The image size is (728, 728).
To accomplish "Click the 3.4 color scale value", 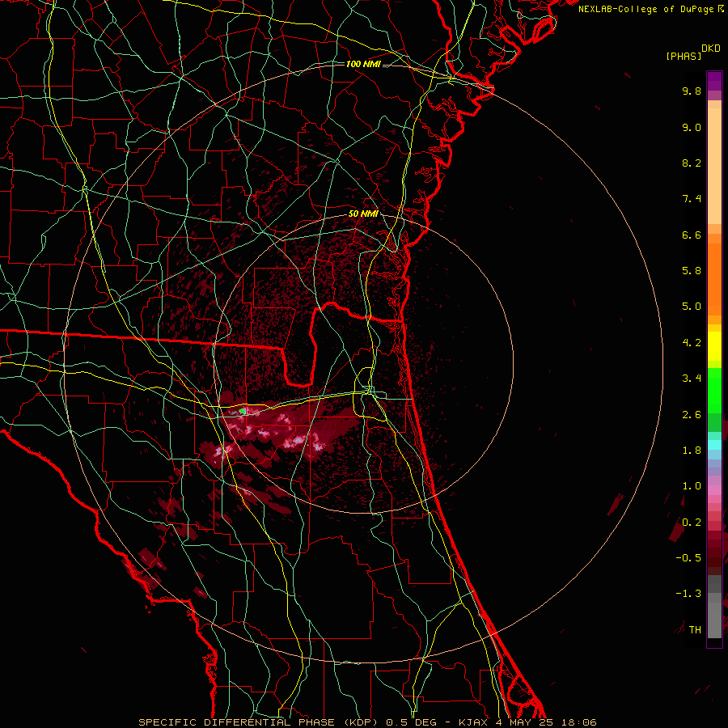I will [692, 379].
